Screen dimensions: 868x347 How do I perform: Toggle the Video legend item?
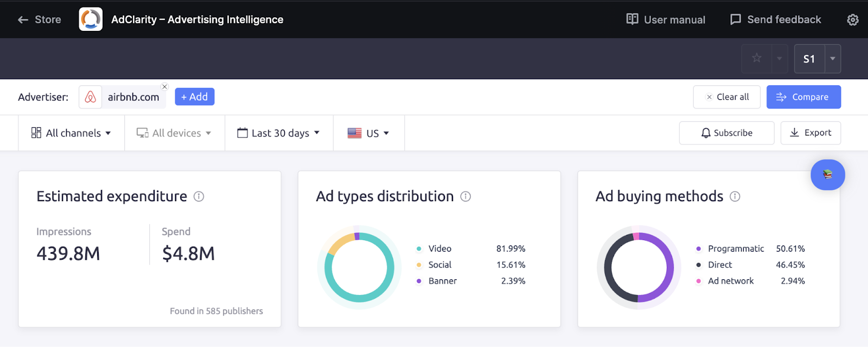(439, 248)
